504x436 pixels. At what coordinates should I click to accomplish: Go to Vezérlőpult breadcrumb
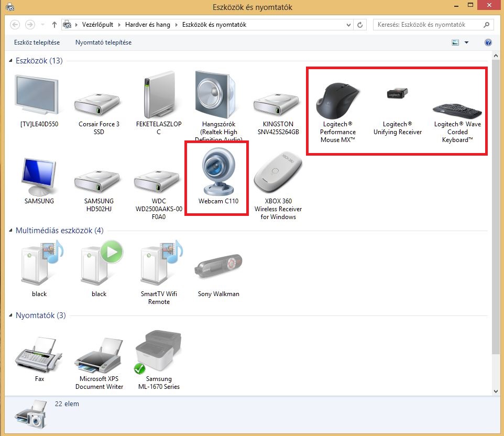[98, 25]
